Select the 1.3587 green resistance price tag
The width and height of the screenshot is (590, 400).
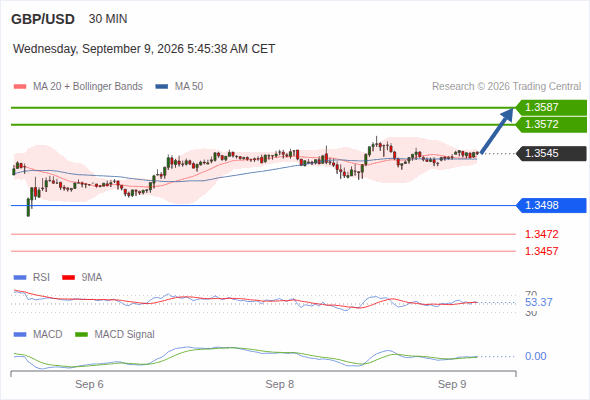(551, 108)
